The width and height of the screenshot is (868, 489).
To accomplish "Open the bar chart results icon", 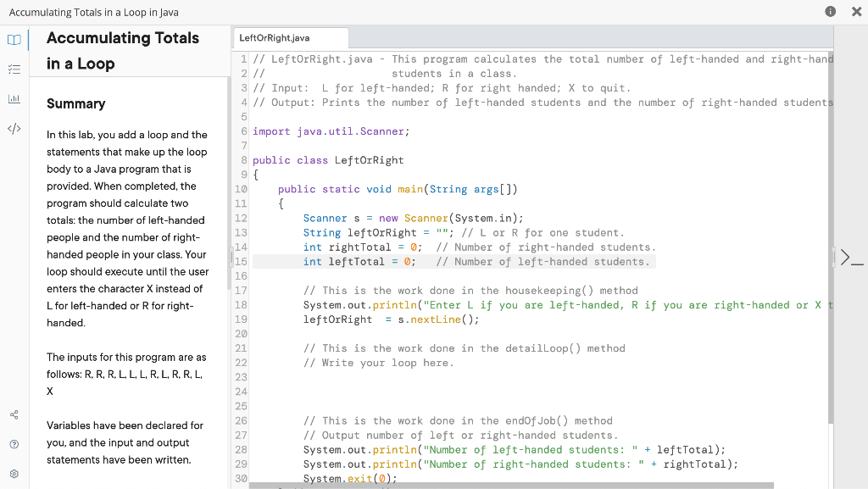I will (x=14, y=99).
